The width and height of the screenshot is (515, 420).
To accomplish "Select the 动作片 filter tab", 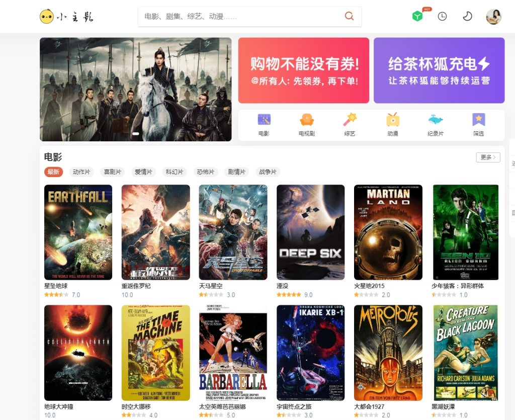I will [x=81, y=172].
